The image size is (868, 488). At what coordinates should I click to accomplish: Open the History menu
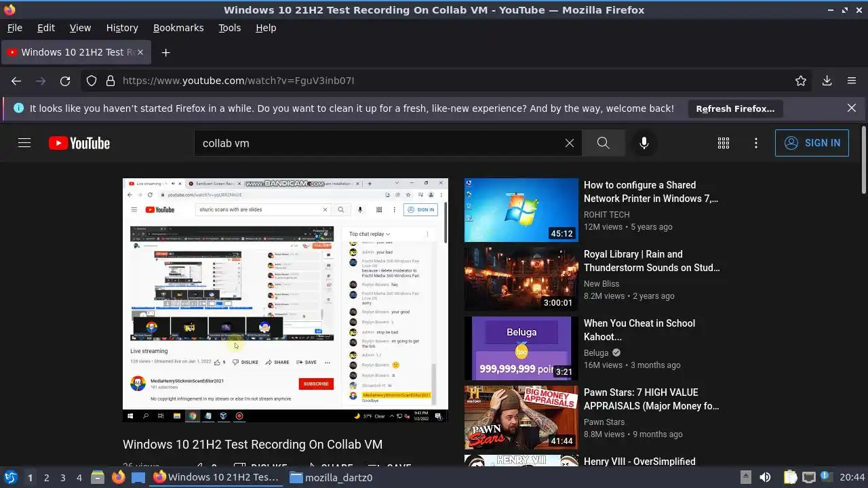pyautogui.click(x=122, y=28)
